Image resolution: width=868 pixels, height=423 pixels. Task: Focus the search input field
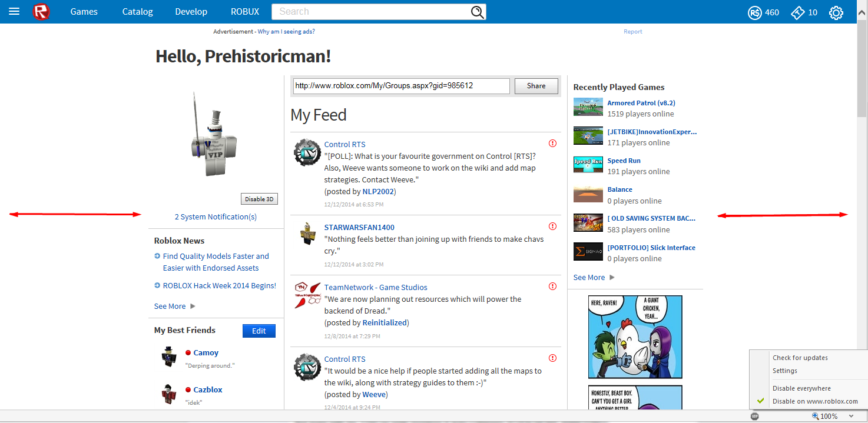click(372, 12)
